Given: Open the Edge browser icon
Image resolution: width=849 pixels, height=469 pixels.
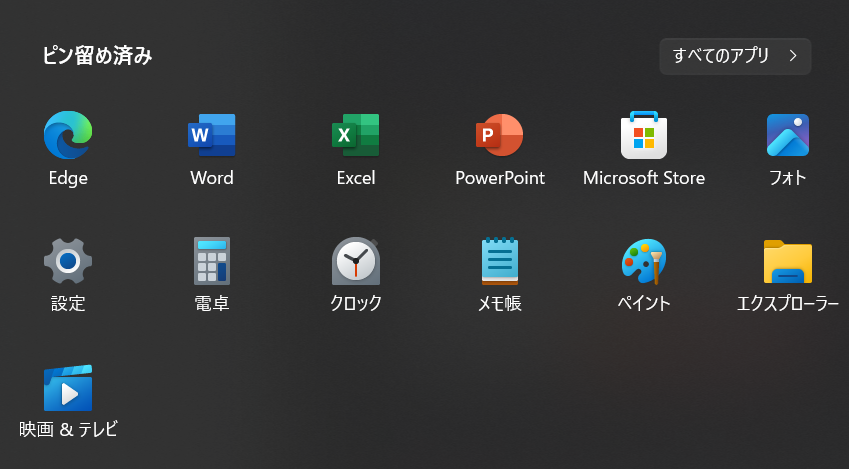Looking at the screenshot, I should pyautogui.click(x=68, y=135).
